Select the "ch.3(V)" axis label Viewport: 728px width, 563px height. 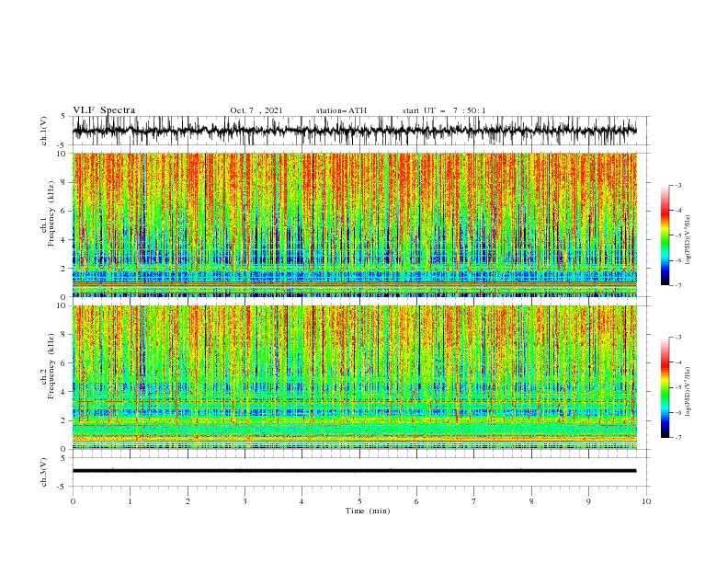[44, 472]
